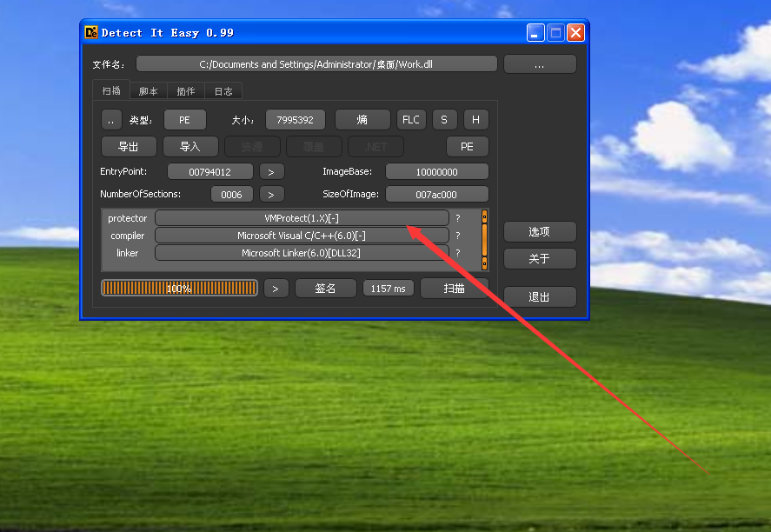Click the ImageBase value 10000000
771x532 pixels.
tap(436, 171)
